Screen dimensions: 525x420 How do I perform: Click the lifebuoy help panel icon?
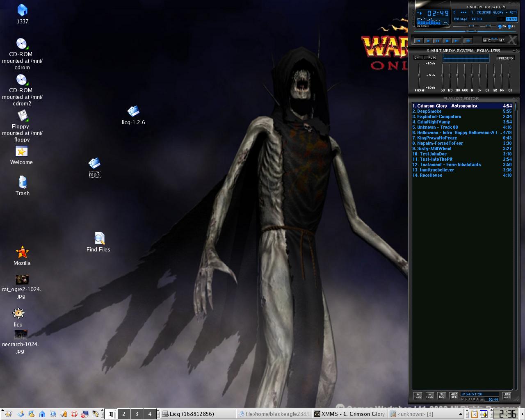click(x=74, y=414)
